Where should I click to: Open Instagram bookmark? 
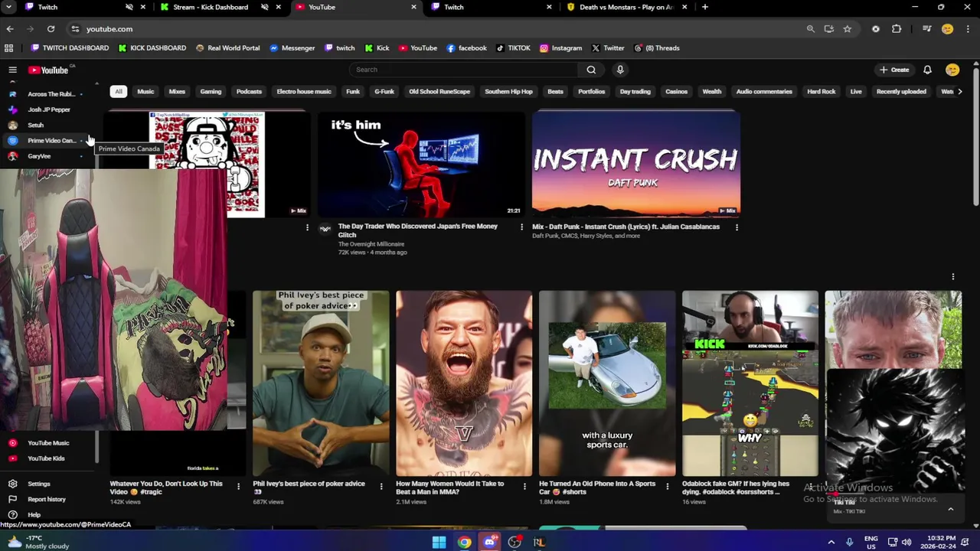560,48
